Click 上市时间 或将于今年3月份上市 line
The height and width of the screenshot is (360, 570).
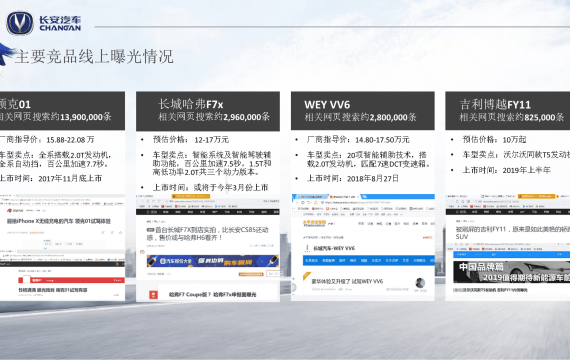[x=210, y=188]
